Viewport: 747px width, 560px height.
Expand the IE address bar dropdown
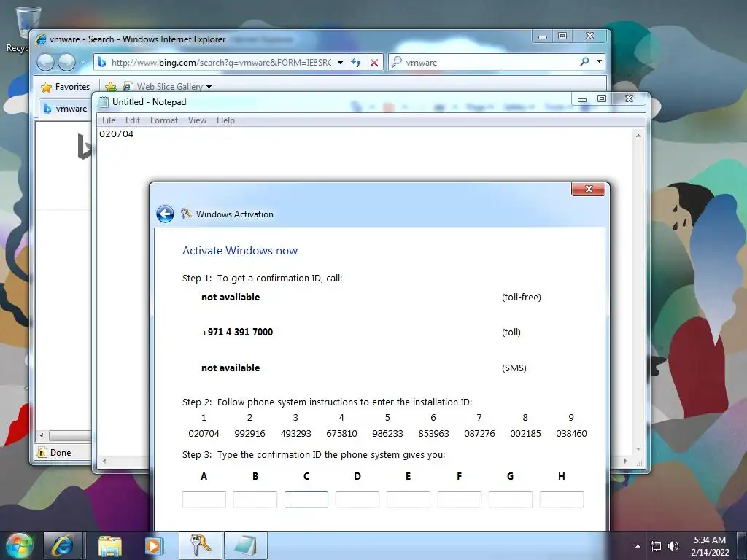pyautogui.click(x=340, y=63)
